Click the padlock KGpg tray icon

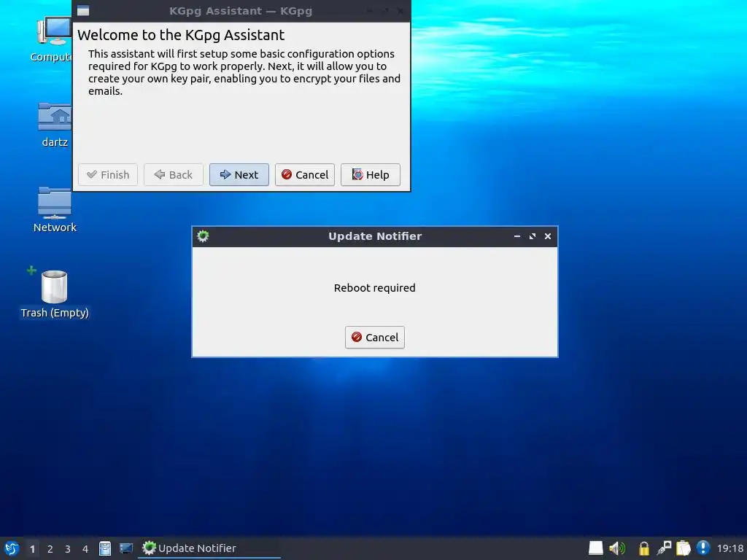(643, 548)
